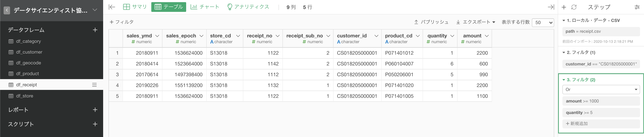Open the store_cd column menu
Image resolution: width=644 pixels, height=137 pixels.
(x=238, y=36)
